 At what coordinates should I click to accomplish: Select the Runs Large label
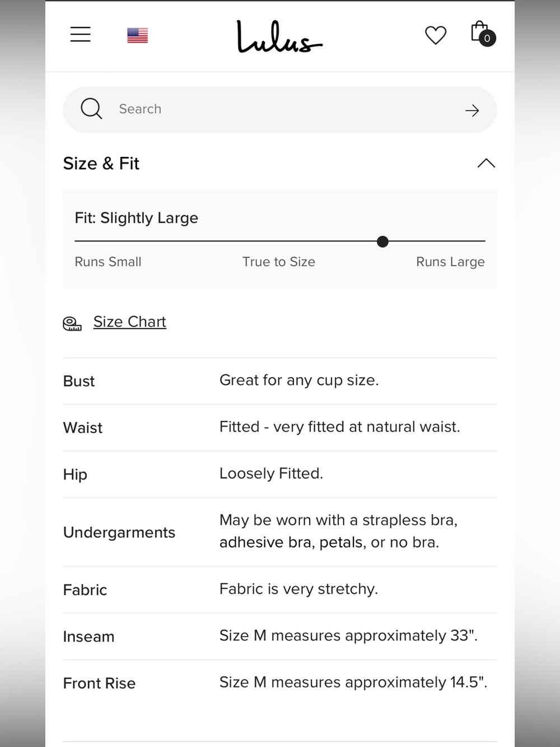(x=450, y=262)
